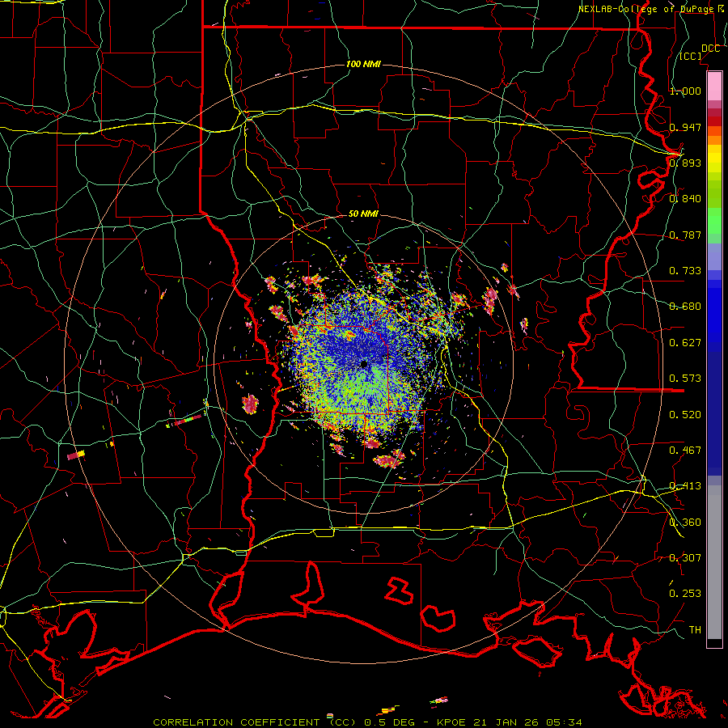The width and height of the screenshot is (728, 728).
Task: Click the DCC label above the color bar
Action: [710, 49]
